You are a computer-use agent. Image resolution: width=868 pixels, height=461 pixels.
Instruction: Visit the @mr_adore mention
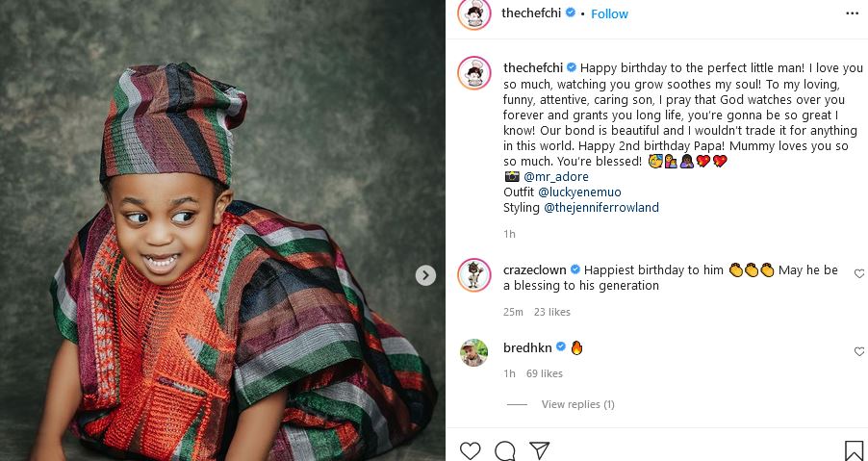(x=556, y=177)
